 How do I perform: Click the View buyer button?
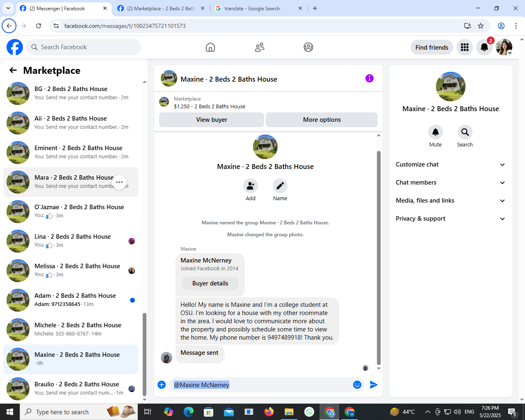point(212,120)
